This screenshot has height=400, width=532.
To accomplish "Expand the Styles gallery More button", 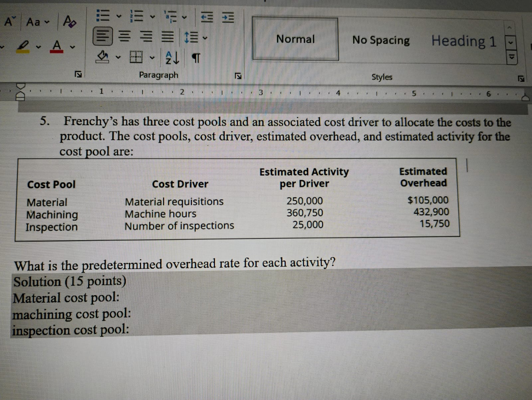I will point(512,57).
